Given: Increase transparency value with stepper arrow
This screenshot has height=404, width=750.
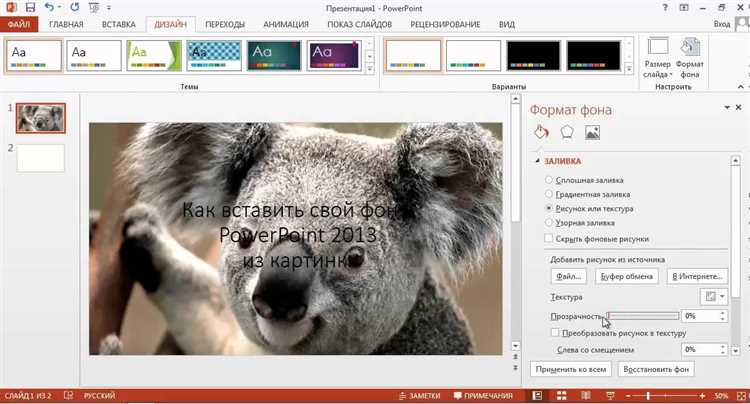Looking at the screenshot, I should coord(723,313).
